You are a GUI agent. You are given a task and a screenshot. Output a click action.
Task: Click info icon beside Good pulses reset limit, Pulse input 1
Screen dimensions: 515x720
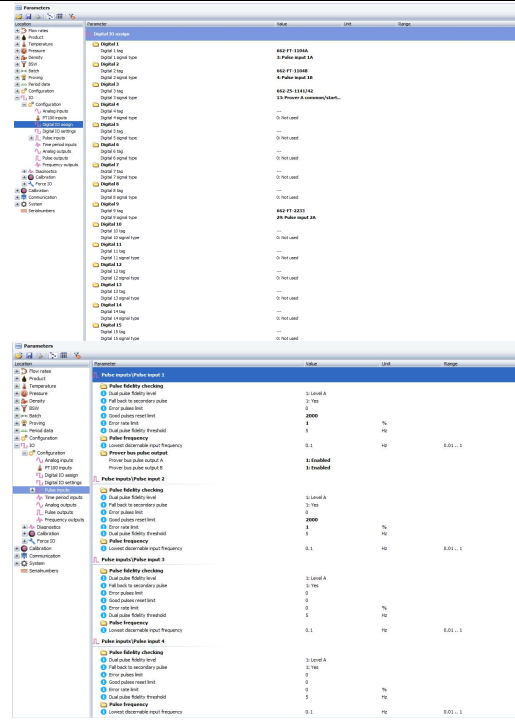104,416
